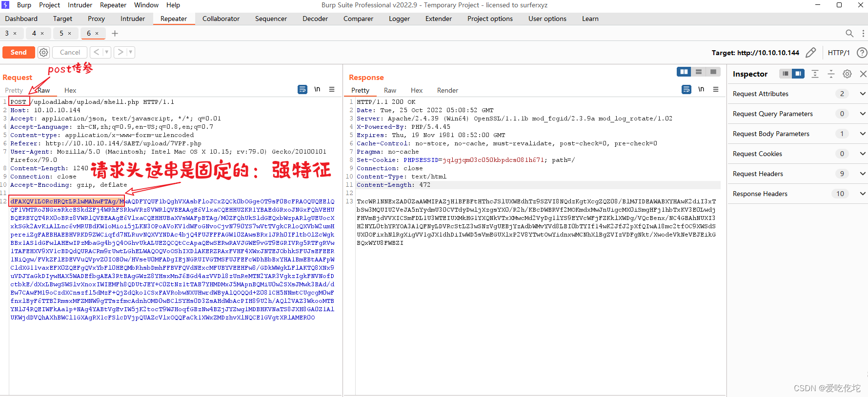Edit target with pencil icon

811,53
